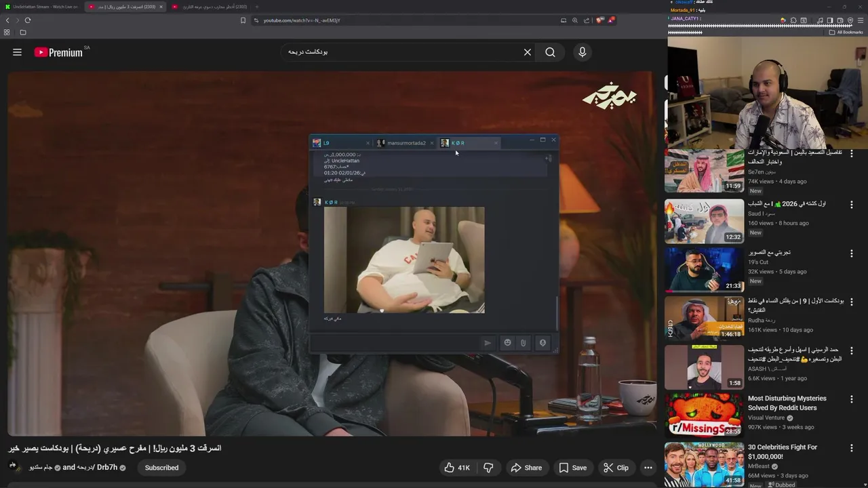Share the video via Share button
868x488 pixels.
[x=526, y=468]
